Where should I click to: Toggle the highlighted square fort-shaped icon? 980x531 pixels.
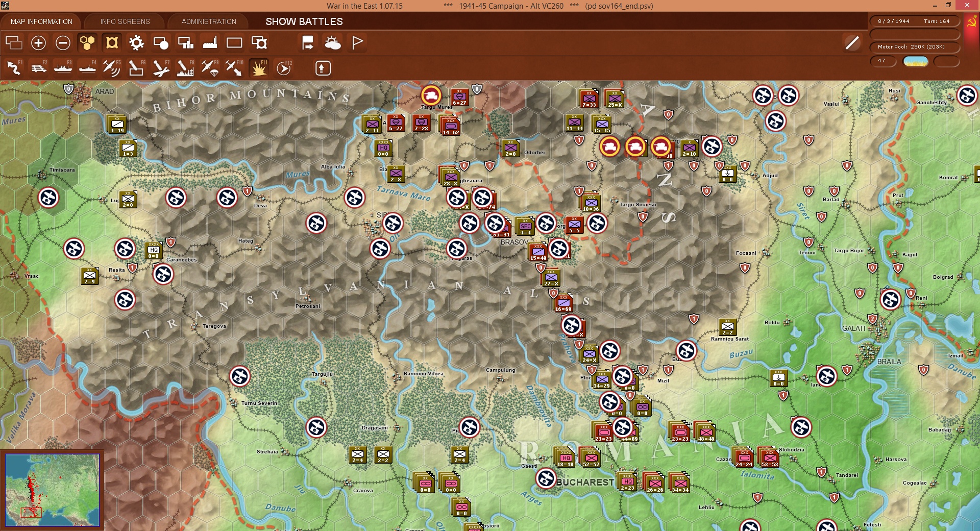tap(112, 43)
